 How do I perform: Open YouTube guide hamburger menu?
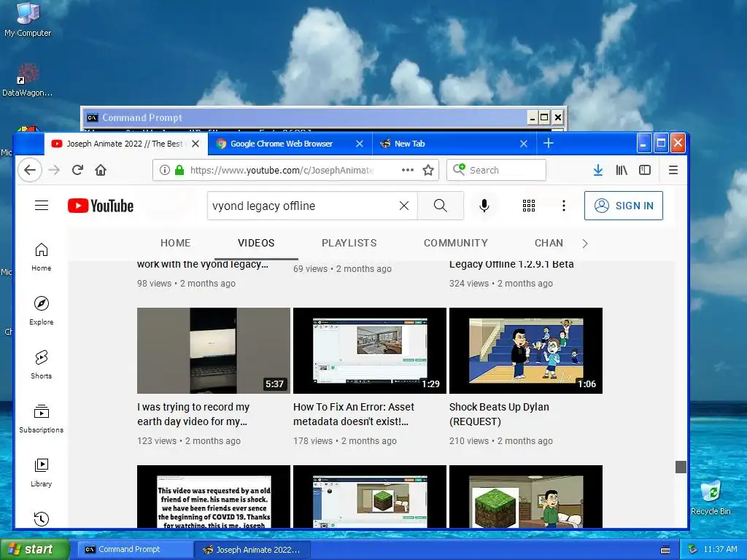pyautogui.click(x=42, y=205)
